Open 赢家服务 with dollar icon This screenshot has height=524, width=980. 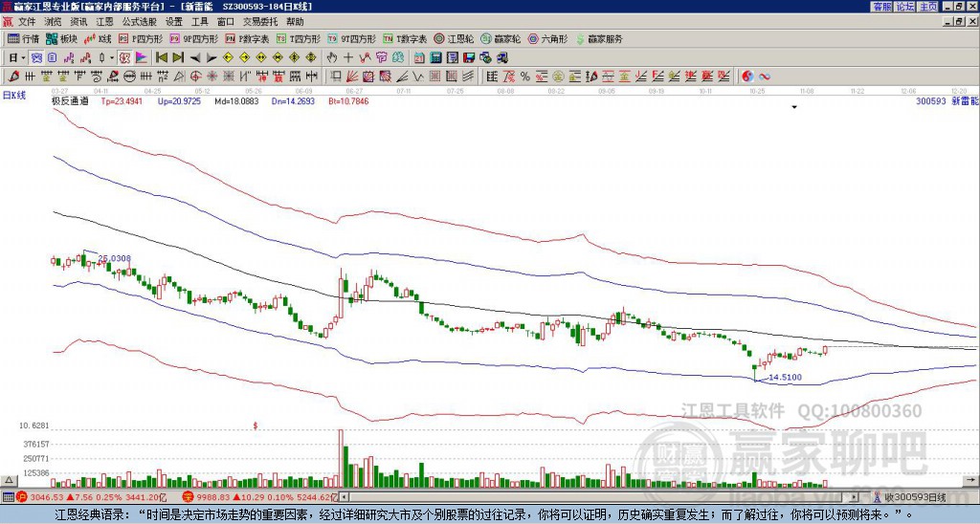(599, 38)
